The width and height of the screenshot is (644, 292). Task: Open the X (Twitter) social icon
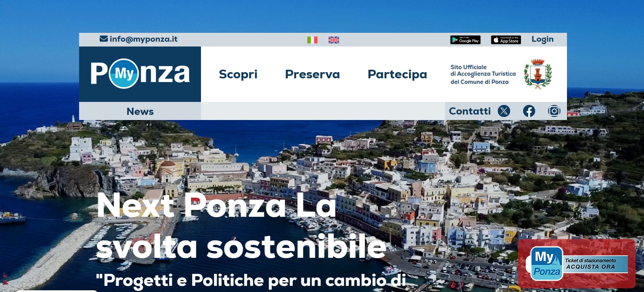tap(504, 111)
